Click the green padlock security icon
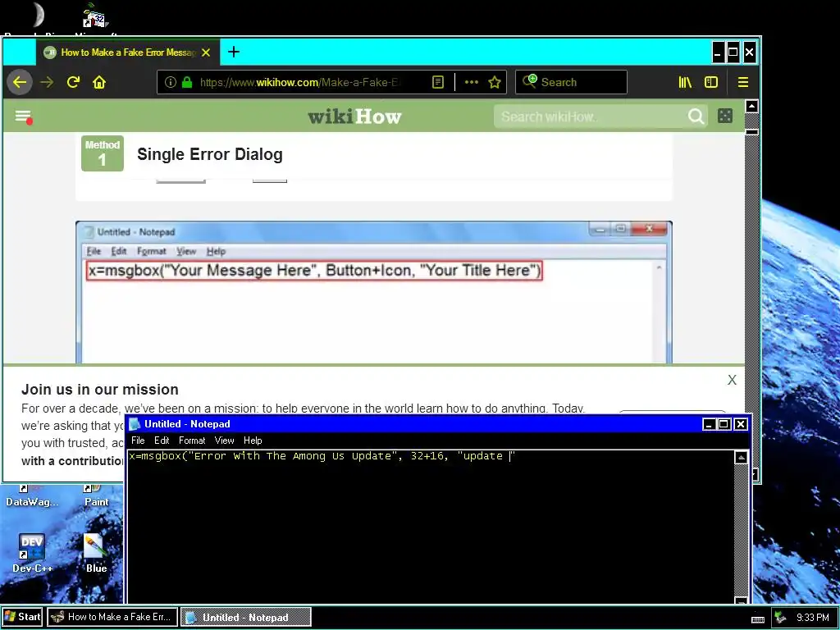 pos(187,83)
